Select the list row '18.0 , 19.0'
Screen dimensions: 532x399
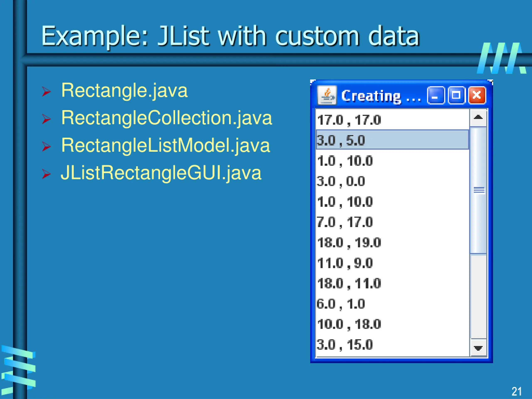[393, 242]
